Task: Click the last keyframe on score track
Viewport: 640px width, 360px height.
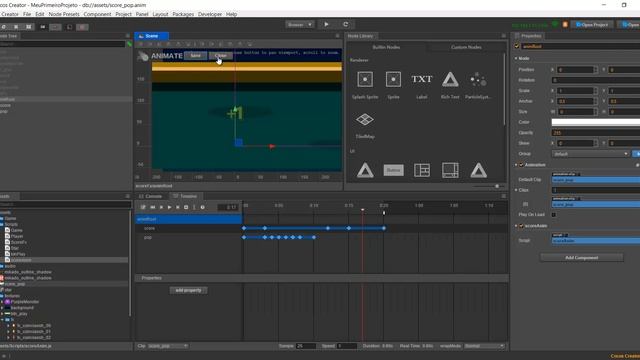Action: tap(384, 228)
